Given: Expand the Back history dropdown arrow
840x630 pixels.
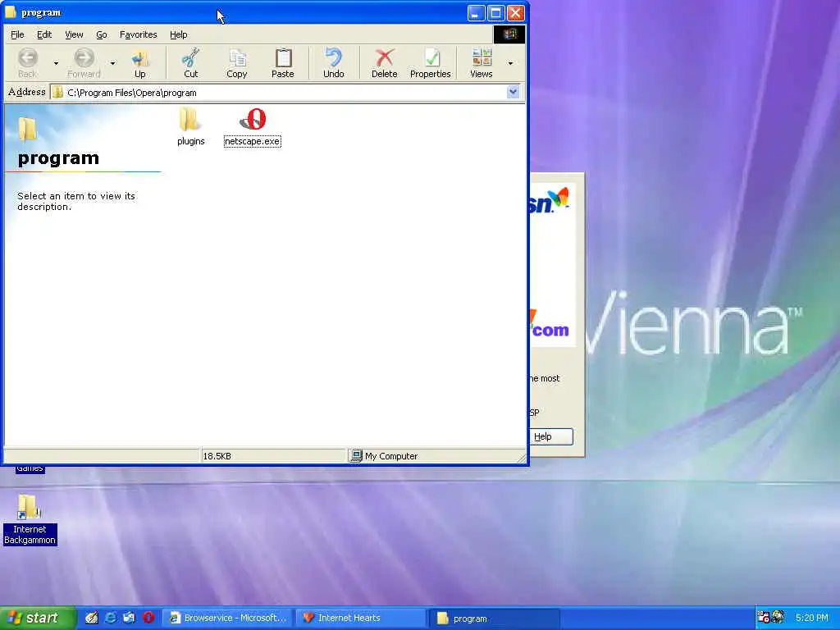Looking at the screenshot, I should click(x=56, y=63).
